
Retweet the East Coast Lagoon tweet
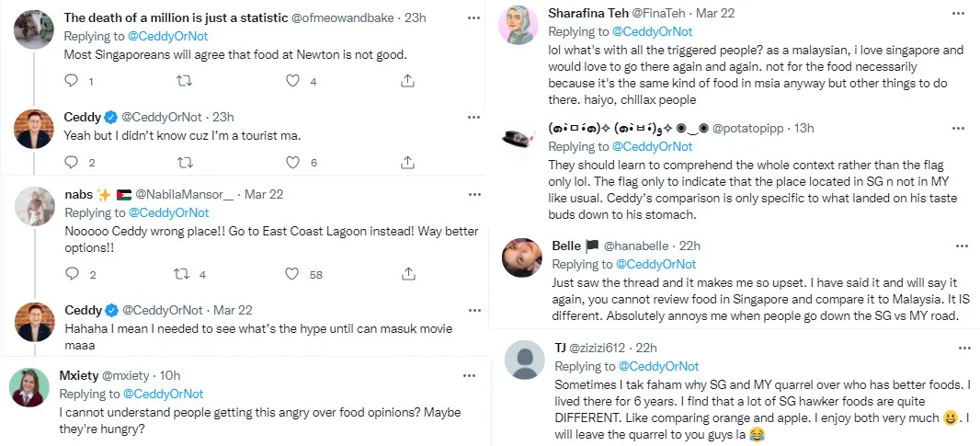(x=184, y=274)
